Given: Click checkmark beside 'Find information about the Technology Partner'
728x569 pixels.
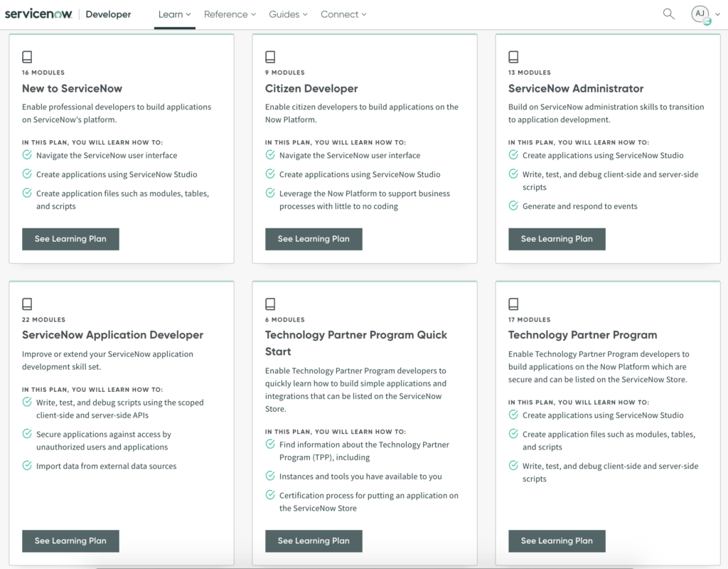Looking at the screenshot, I should 270,444.
